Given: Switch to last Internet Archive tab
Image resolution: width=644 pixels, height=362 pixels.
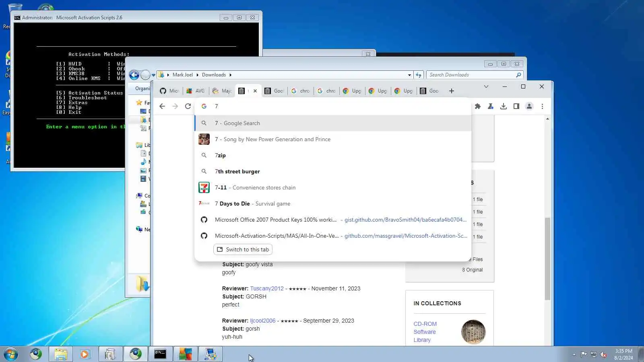Looking at the screenshot, I should [429, 91].
